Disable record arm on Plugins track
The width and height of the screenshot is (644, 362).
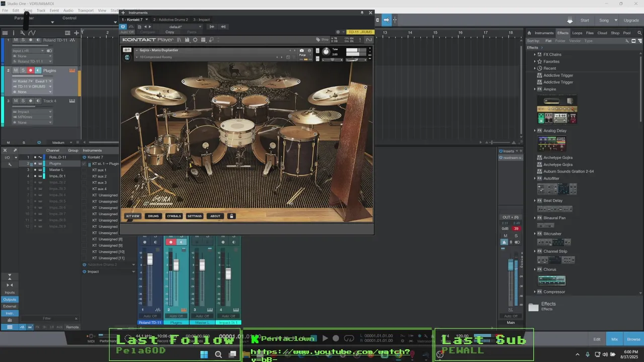pyautogui.click(x=30, y=70)
